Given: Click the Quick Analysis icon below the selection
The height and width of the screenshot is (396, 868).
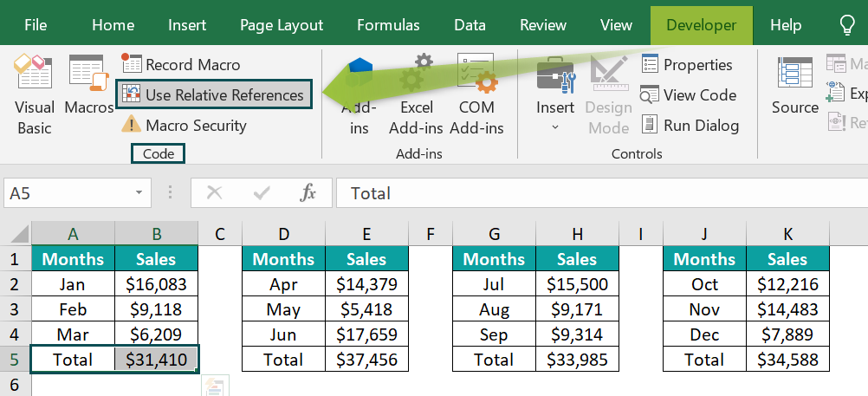Looking at the screenshot, I should [x=215, y=386].
